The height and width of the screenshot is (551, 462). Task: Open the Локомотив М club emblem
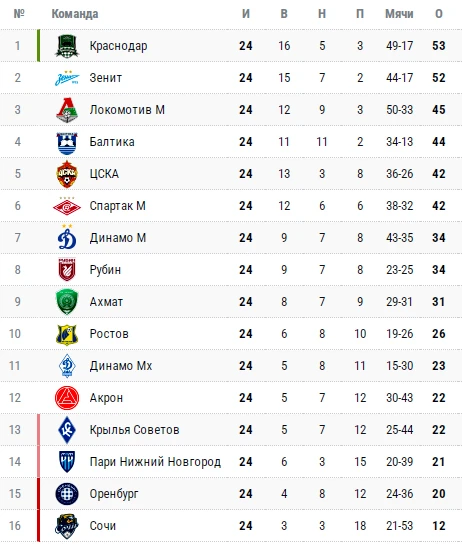pyautogui.click(x=67, y=110)
